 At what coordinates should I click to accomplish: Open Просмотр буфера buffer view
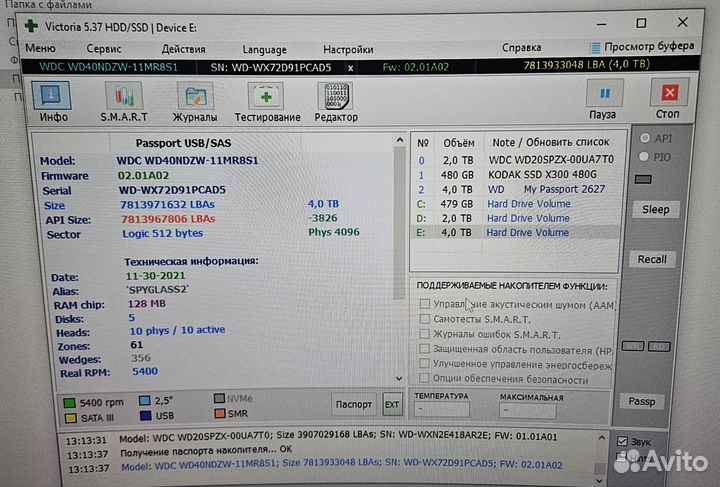pyautogui.click(x=641, y=47)
